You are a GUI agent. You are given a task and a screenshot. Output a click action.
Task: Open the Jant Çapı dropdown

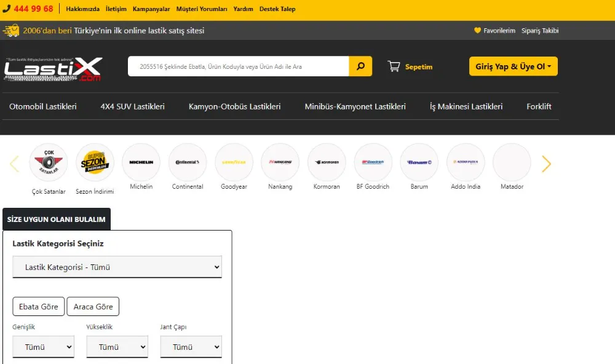(191, 347)
